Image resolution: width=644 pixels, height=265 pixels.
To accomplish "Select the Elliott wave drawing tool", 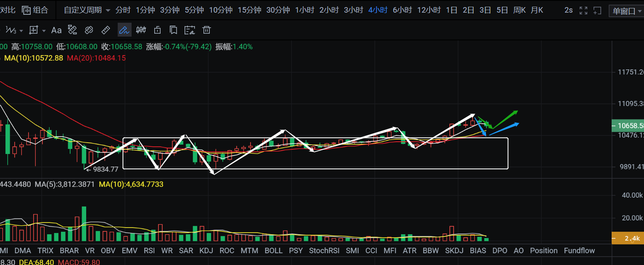I will point(11,30).
